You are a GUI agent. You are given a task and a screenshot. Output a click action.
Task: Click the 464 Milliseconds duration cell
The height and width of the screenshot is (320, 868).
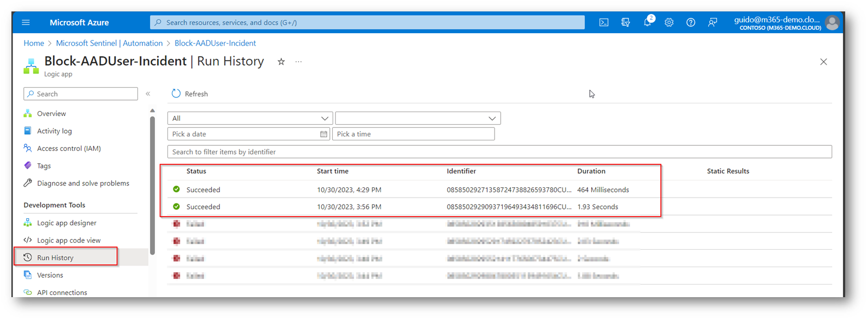[x=603, y=189]
